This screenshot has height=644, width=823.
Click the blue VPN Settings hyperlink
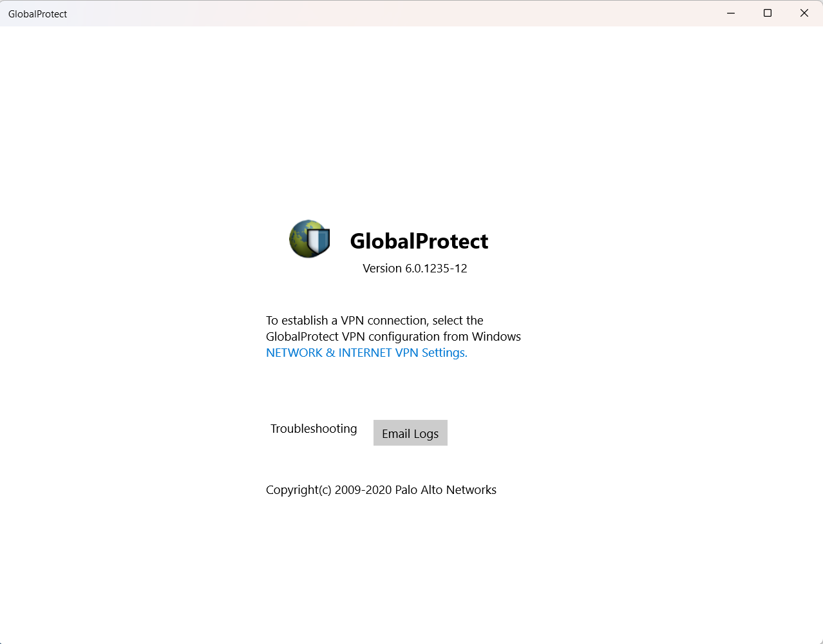pyautogui.click(x=366, y=352)
